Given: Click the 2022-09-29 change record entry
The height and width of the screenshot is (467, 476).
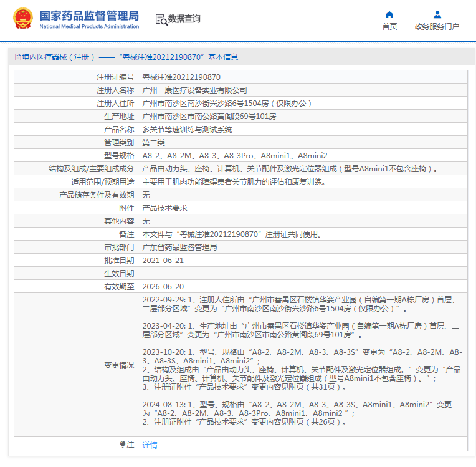Looking at the screenshot, I should (298, 304).
